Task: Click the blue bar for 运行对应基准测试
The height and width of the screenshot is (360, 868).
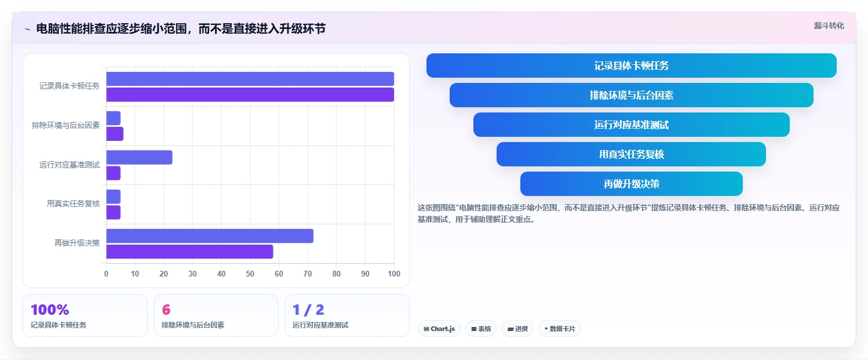Action: (139, 157)
